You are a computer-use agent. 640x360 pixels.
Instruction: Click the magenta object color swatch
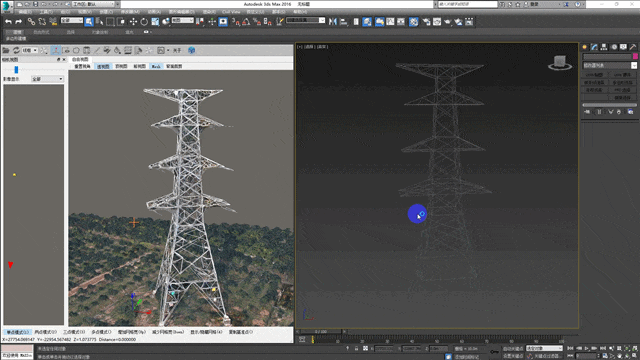pyautogui.click(x=635, y=56)
